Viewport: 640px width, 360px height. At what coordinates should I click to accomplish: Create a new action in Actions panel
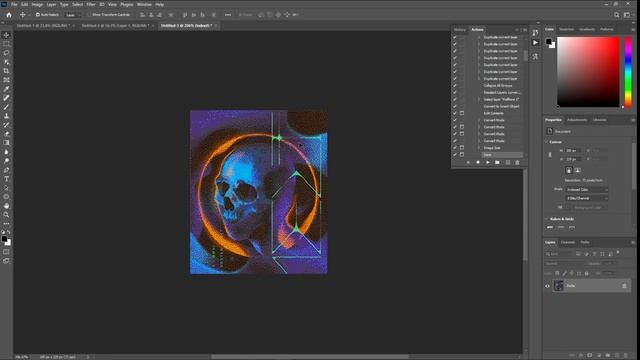click(507, 162)
